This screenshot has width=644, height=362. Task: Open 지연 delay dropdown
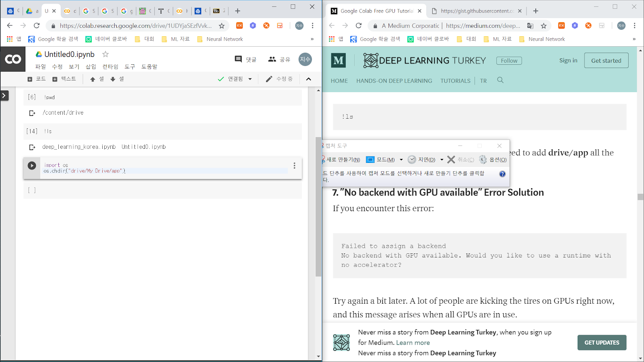click(x=442, y=160)
